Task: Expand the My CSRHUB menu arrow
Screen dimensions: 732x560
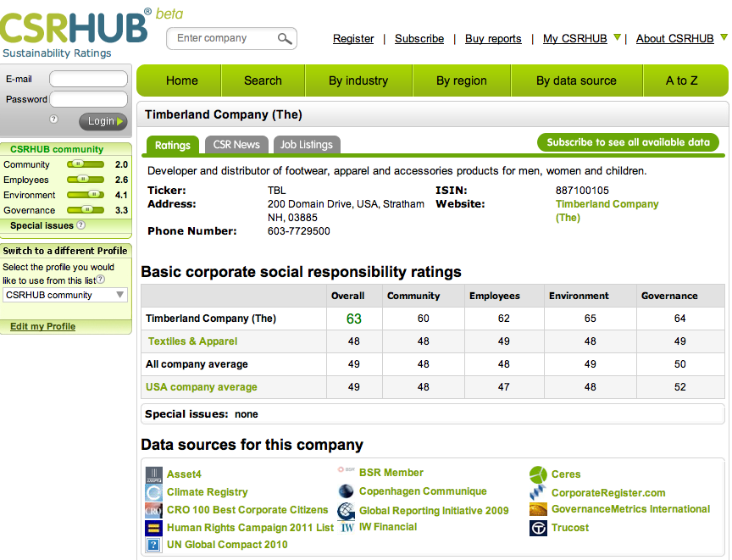Action: pos(618,38)
